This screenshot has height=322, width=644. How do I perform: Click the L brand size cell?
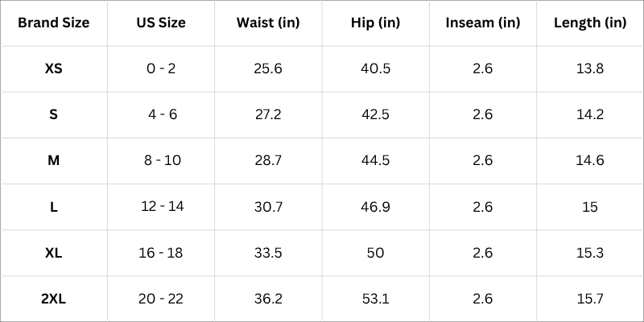click(53, 207)
